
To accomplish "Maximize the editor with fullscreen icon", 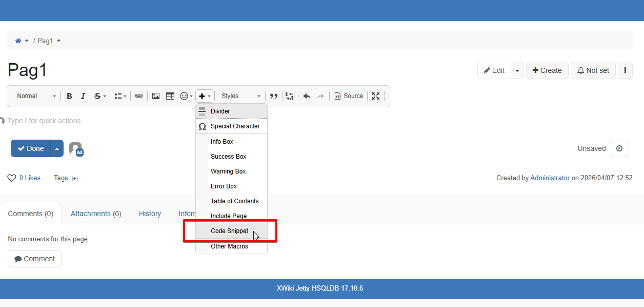I will (x=376, y=96).
